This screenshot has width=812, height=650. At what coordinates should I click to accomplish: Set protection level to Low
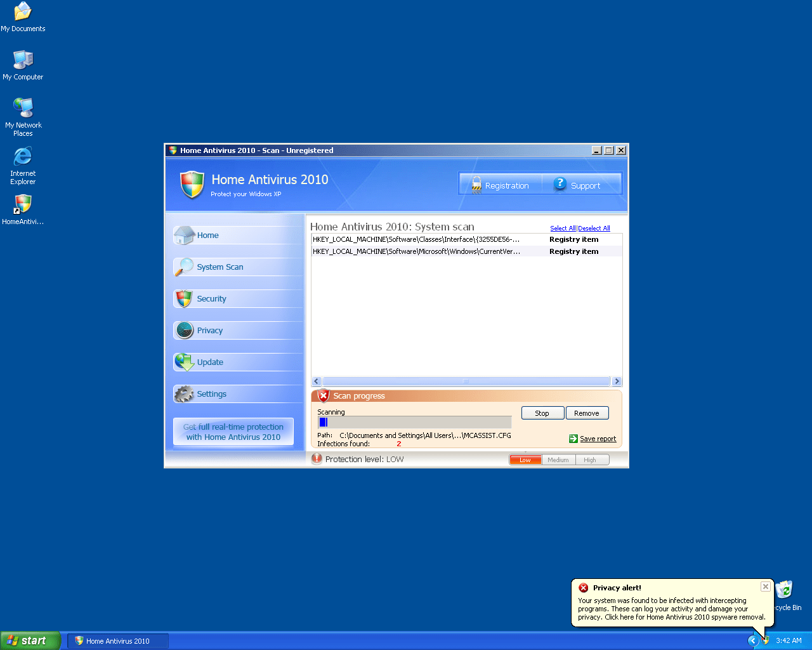coord(525,460)
